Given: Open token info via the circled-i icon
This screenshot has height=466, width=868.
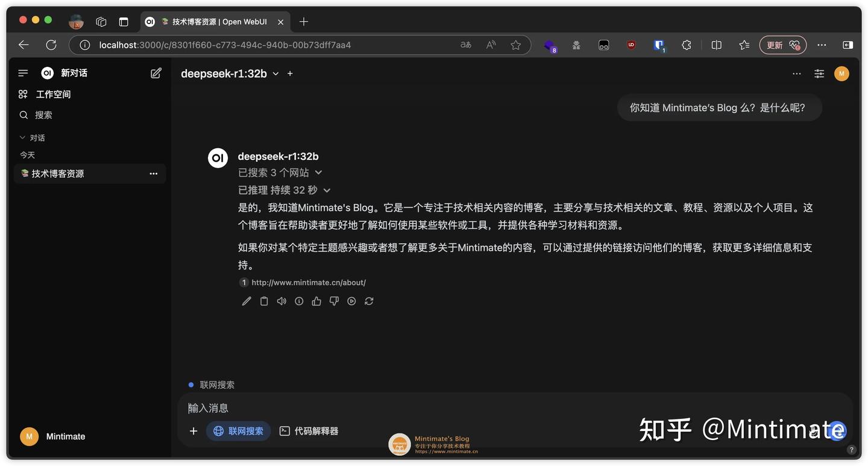Looking at the screenshot, I should tap(299, 301).
